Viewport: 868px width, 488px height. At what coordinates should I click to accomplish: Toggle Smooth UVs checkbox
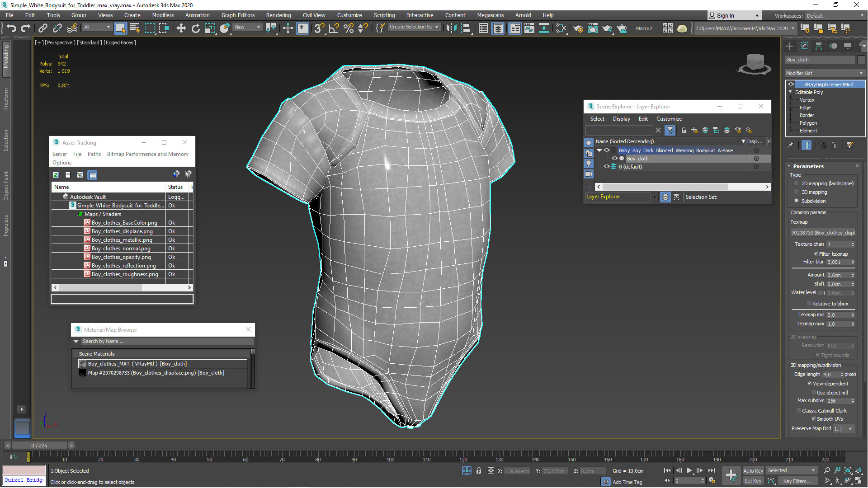pyautogui.click(x=814, y=419)
